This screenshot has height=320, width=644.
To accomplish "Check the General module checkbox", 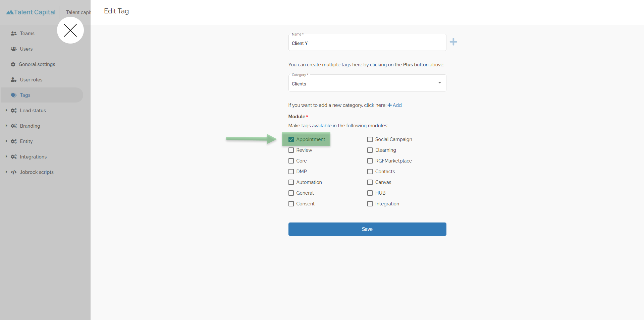I will pyautogui.click(x=291, y=193).
